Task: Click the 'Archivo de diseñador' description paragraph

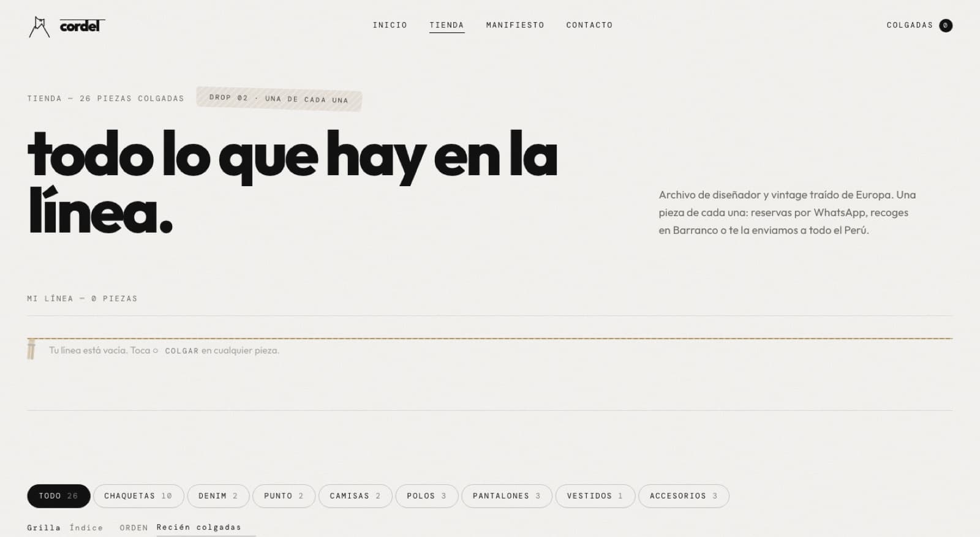Action: click(787, 212)
